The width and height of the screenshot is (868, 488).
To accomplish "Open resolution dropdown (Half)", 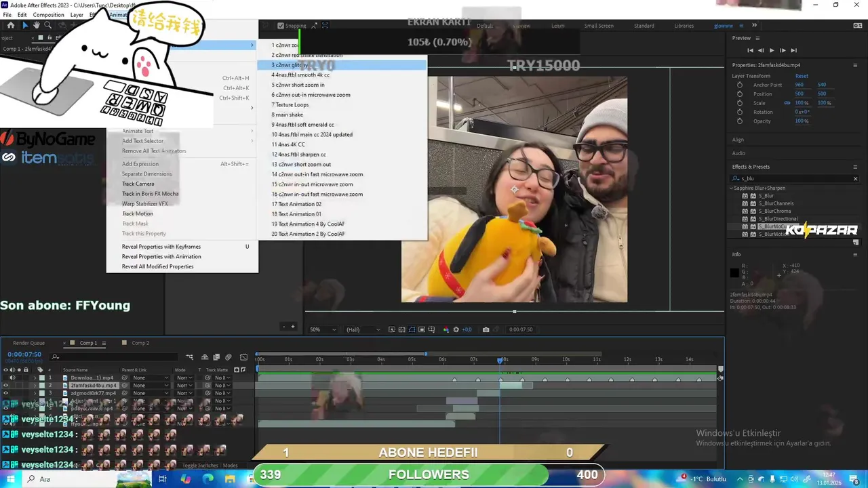I will 363,329.
